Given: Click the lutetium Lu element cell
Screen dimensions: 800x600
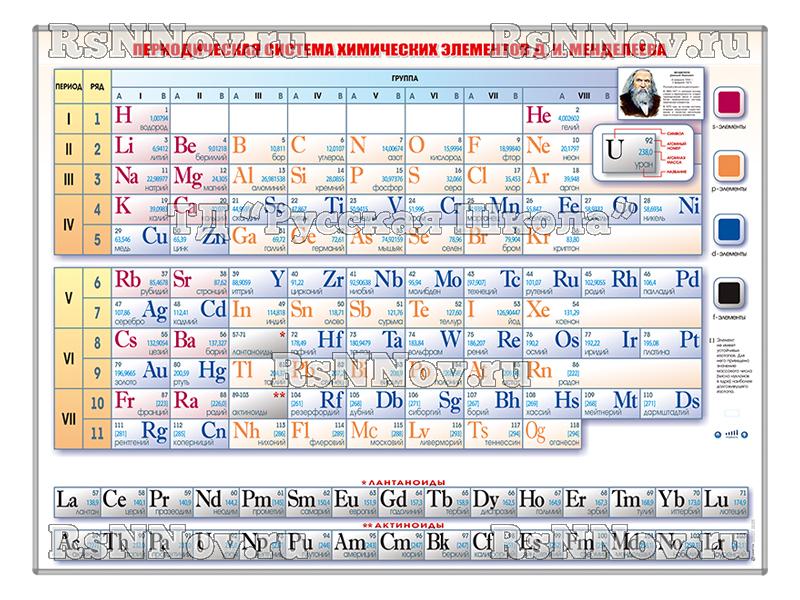Looking at the screenshot, I should click(726, 503).
